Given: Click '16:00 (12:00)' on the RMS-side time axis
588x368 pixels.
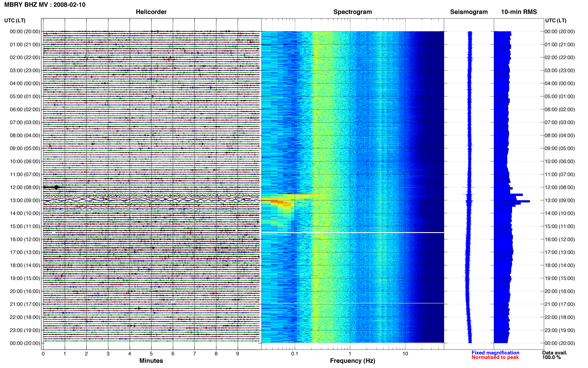Looking at the screenshot, I should coord(560,239).
